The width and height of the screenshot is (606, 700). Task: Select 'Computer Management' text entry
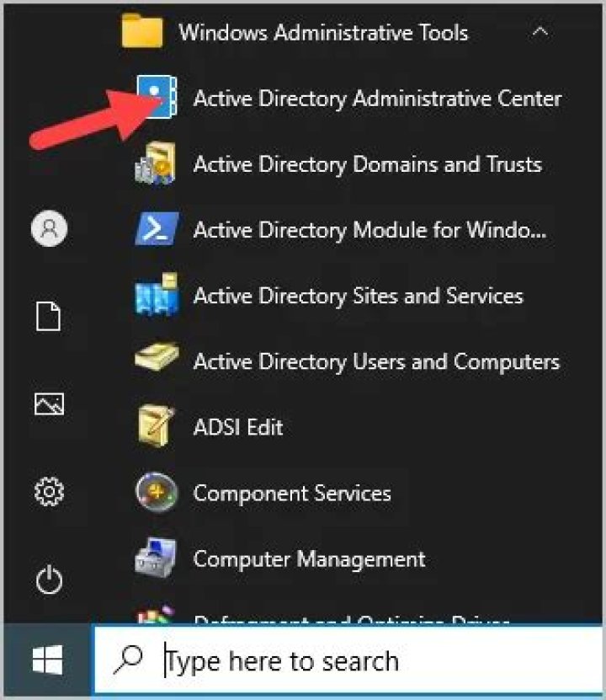310,559
